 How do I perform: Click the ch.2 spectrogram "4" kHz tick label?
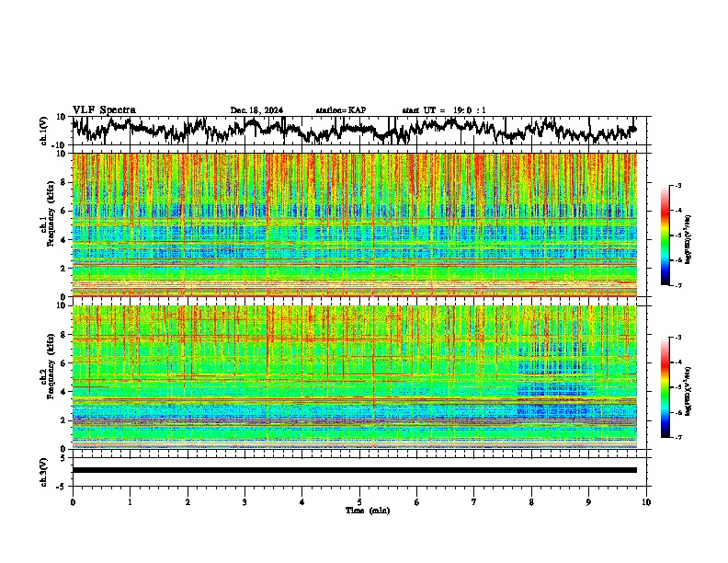tap(63, 392)
